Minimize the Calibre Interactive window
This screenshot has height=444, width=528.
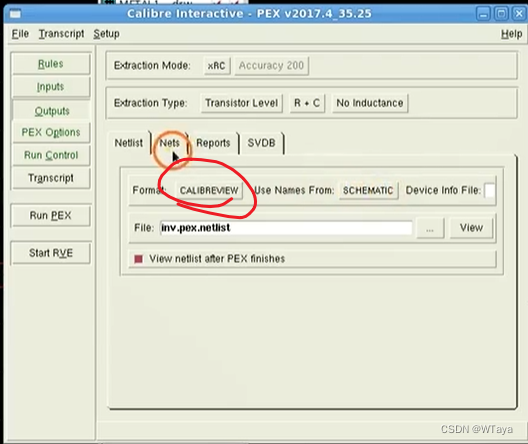pos(484,14)
